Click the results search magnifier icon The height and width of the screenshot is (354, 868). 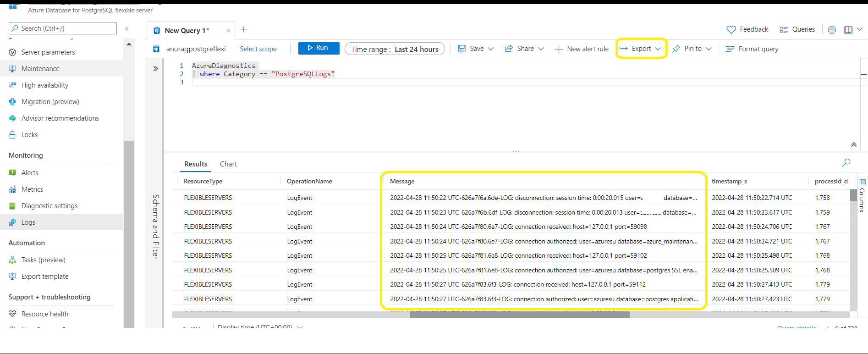pos(846,162)
